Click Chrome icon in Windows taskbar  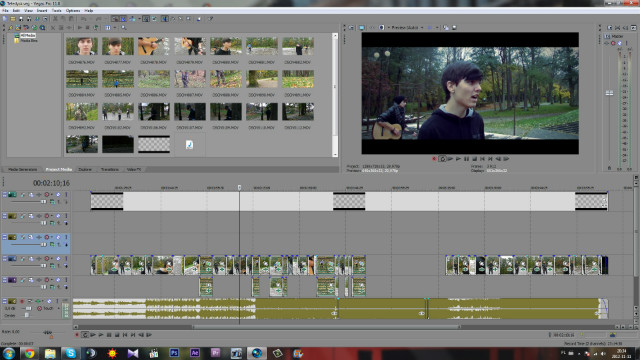coord(29,353)
